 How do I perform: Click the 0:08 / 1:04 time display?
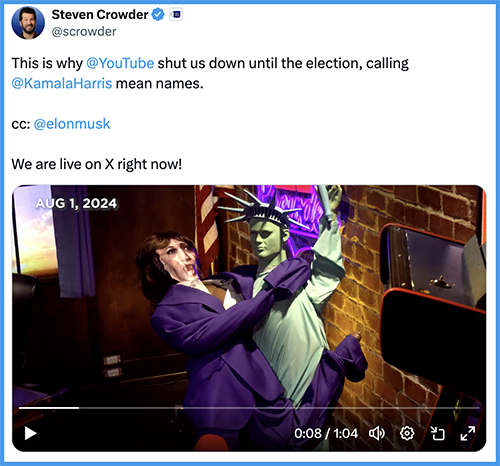[326, 433]
